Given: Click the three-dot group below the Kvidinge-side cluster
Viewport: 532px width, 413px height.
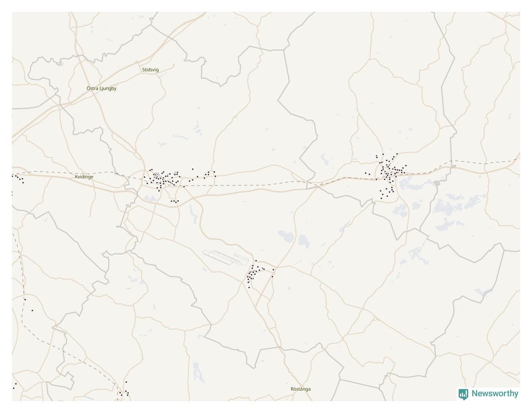Looking at the screenshot, I should (175, 201).
